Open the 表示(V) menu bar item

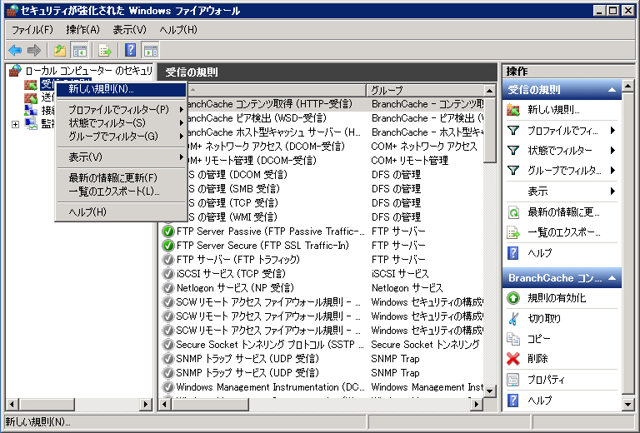pyautogui.click(x=129, y=30)
